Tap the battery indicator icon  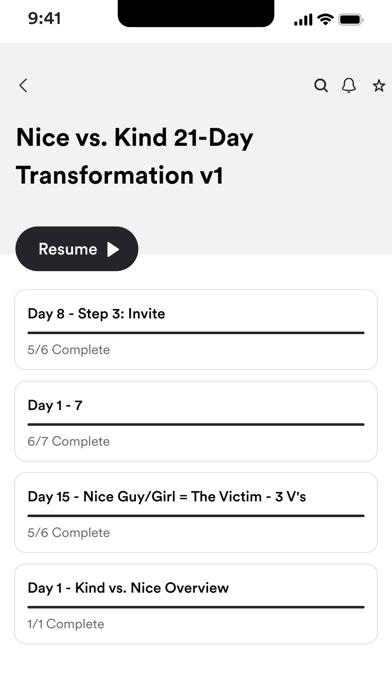point(351,20)
